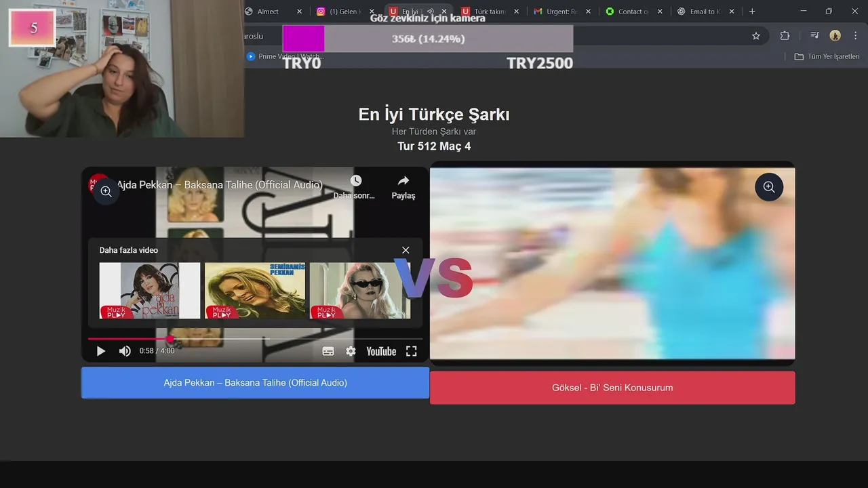Play the YouTube video
Screen dimensions: 868x488
coord(101,351)
